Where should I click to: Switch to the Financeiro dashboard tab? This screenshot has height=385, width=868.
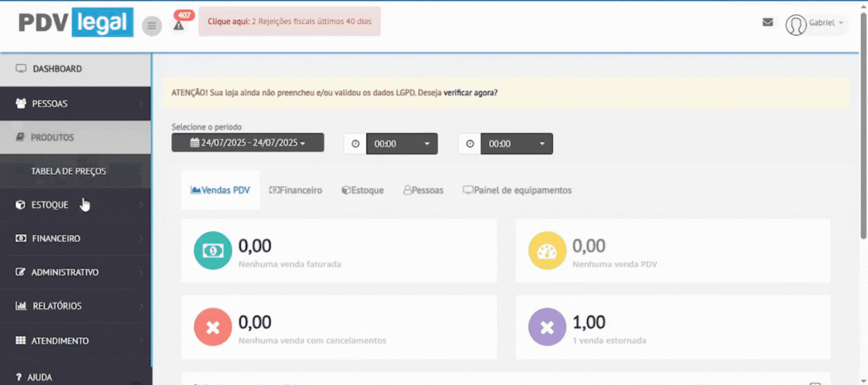(x=296, y=190)
